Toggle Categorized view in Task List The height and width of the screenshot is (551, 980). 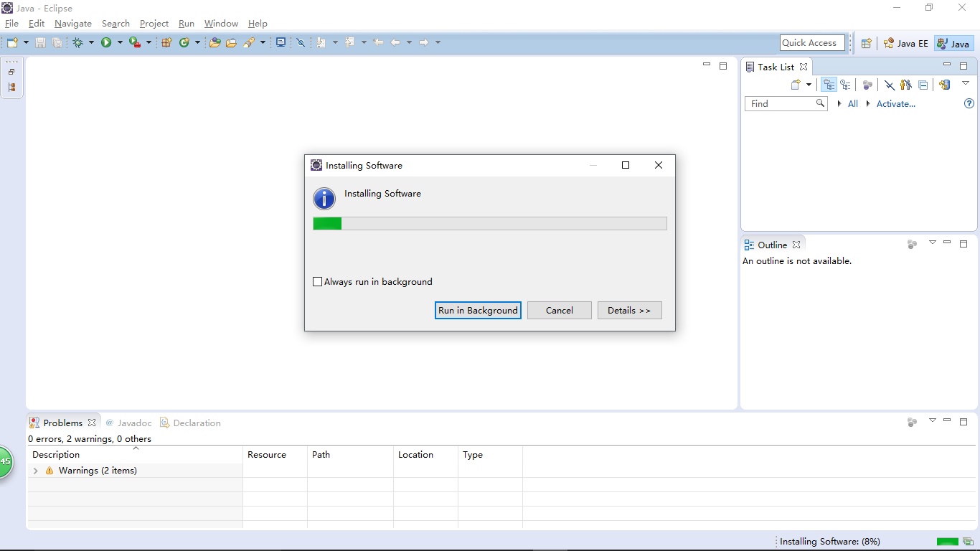point(829,85)
